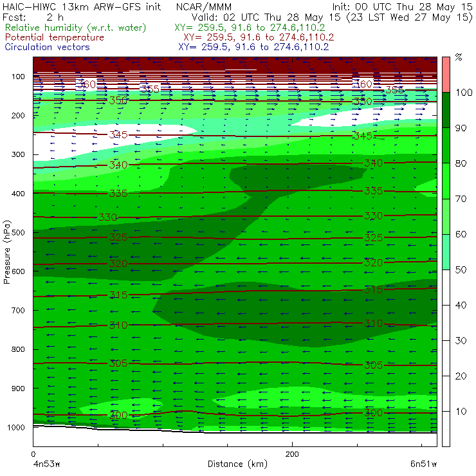Click the right '345' isentrope contour label
476x476 pixels.
(363, 136)
